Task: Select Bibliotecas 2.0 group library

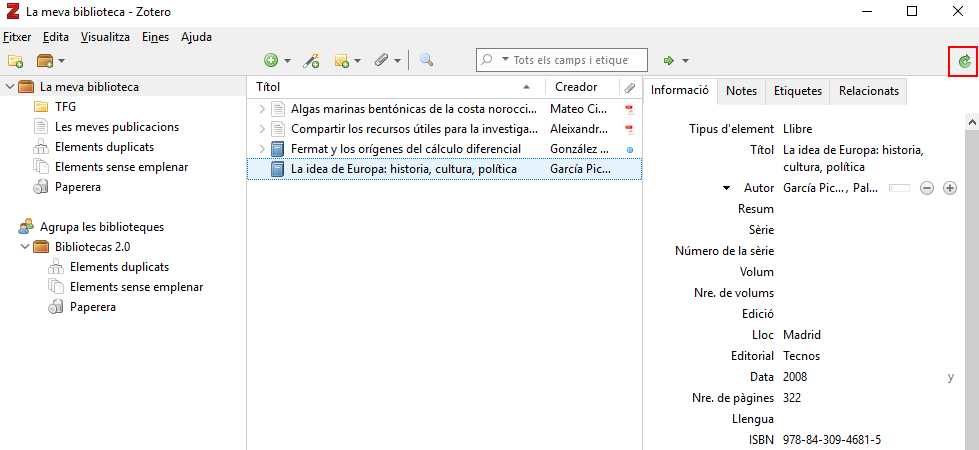Action: [92, 247]
